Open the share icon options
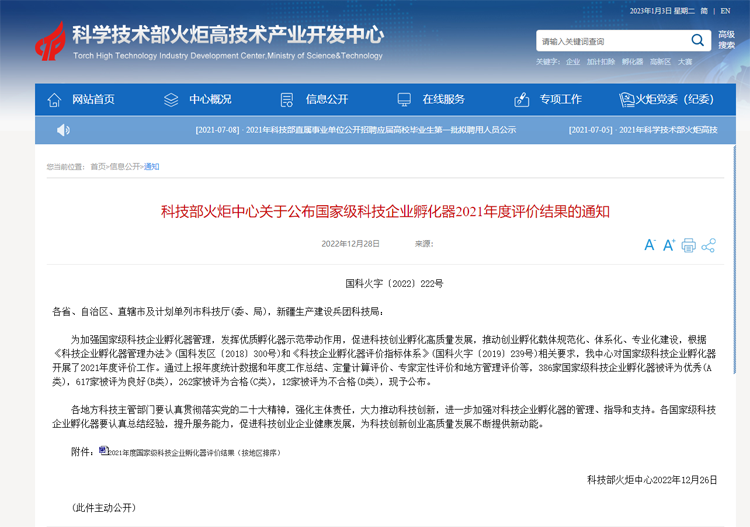This screenshot has width=750, height=527. 708,245
